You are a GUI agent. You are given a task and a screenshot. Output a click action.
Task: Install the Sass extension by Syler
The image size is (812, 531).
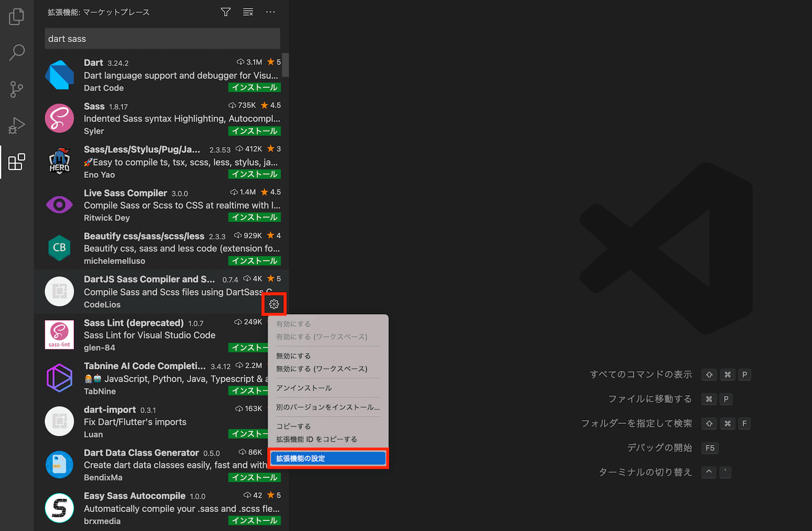(x=255, y=131)
